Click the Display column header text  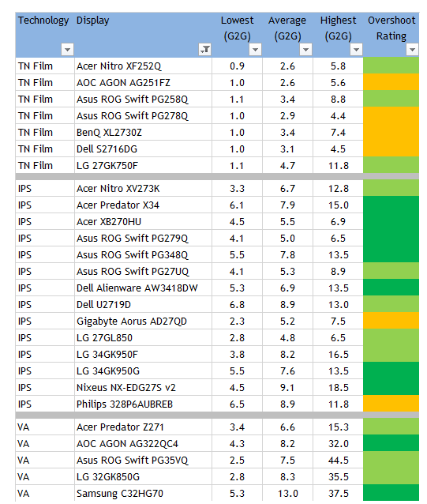tap(93, 21)
